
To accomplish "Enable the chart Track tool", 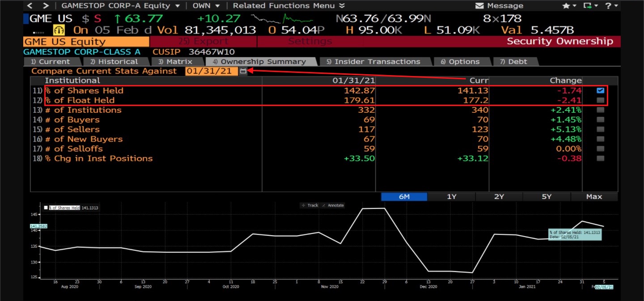I will (310, 205).
